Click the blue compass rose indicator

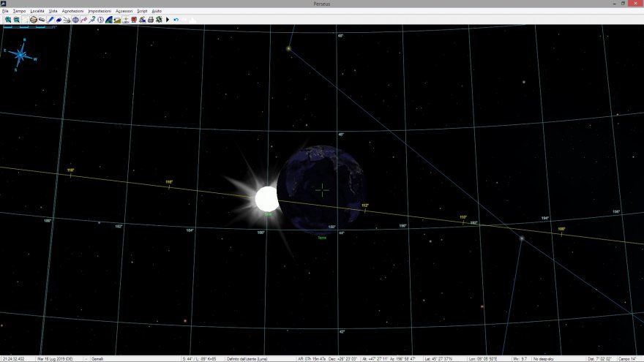[21, 54]
